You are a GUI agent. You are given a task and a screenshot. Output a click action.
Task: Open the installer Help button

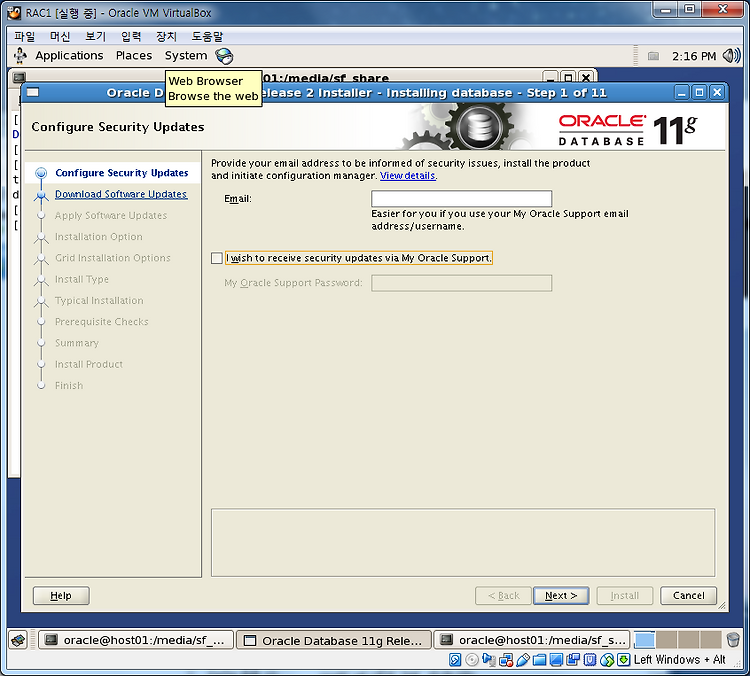61,596
